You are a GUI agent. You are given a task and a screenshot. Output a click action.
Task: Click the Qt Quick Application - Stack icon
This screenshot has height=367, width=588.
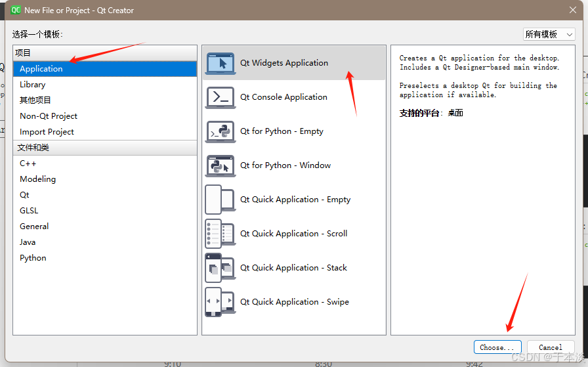(x=220, y=268)
